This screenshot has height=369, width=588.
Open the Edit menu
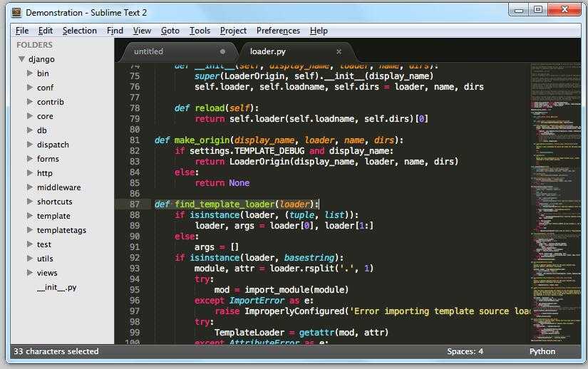[x=46, y=31]
